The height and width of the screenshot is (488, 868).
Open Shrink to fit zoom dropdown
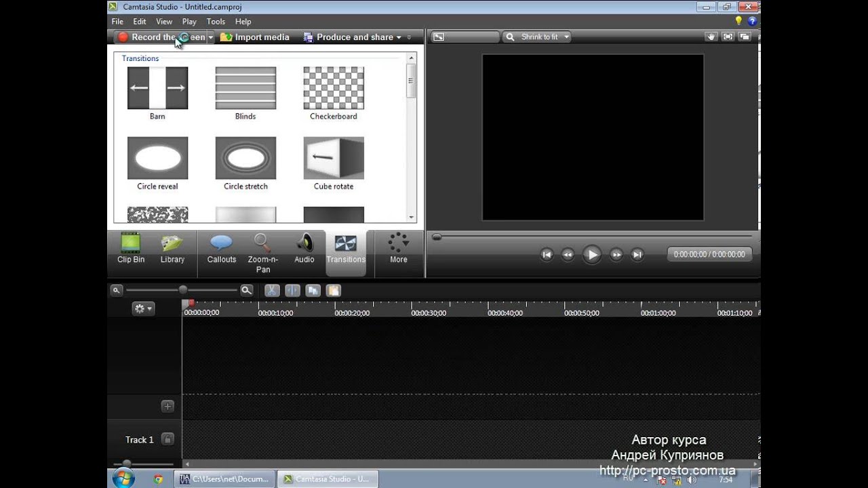tap(536, 37)
